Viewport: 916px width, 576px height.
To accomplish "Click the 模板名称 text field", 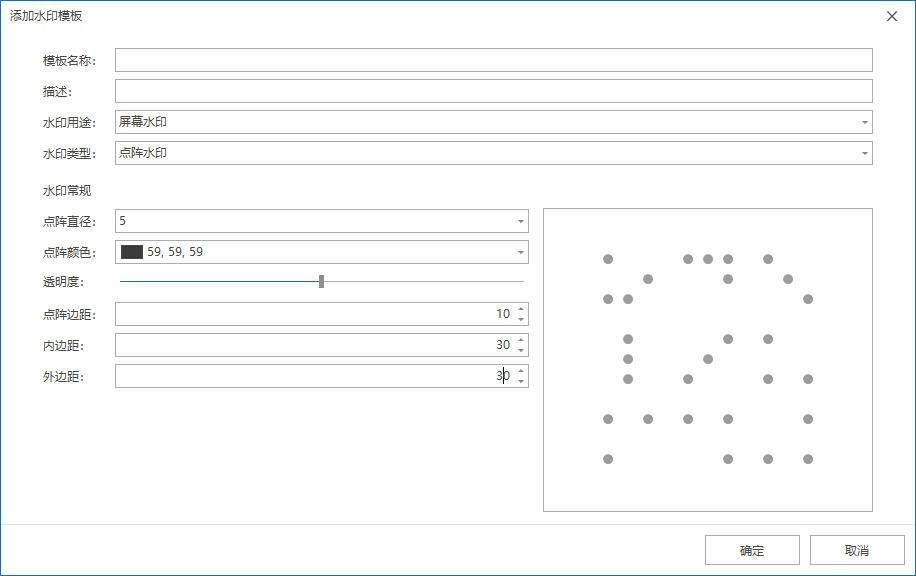I will click(x=493, y=60).
